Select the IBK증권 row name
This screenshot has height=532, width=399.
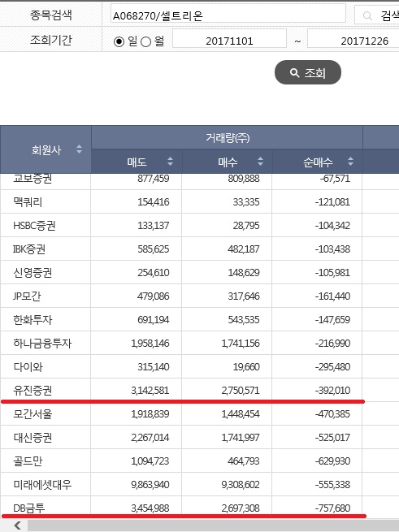pos(29,249)
